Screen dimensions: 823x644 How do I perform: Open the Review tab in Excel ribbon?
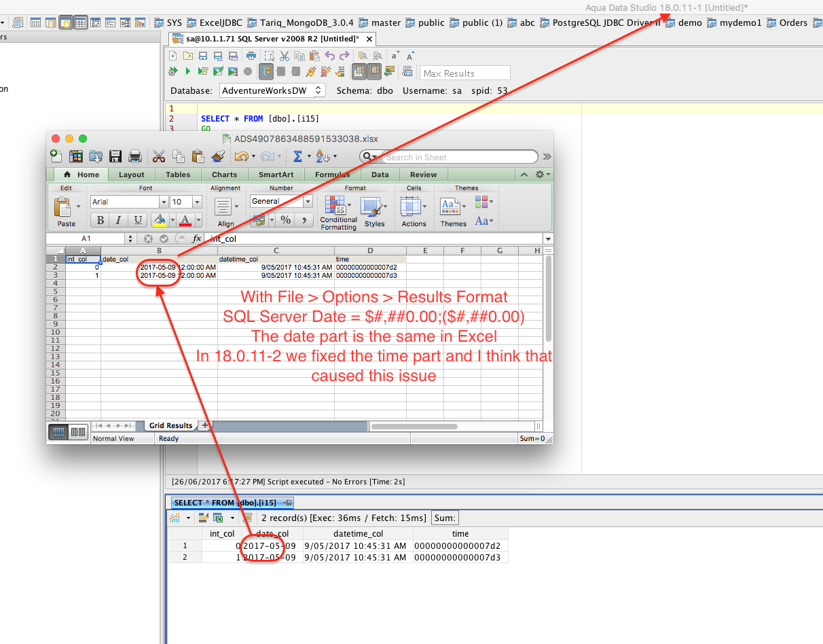coord(424,175)
